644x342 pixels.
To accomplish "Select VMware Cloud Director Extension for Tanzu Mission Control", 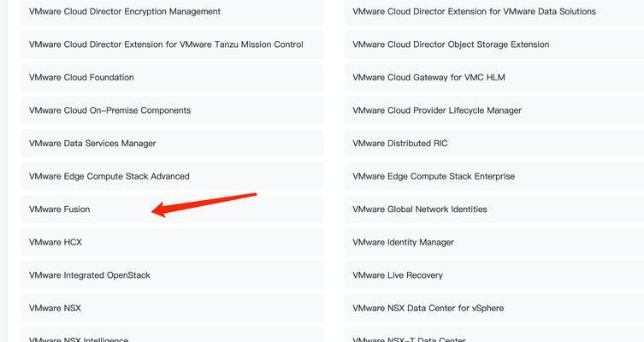I will pyautogui.click(x=172, y=44).
